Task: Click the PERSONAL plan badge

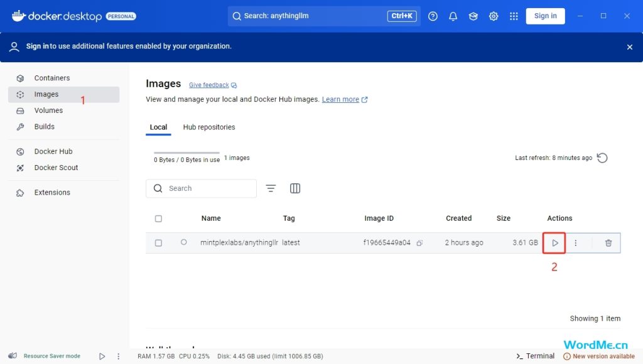Action: click(121, 16)
